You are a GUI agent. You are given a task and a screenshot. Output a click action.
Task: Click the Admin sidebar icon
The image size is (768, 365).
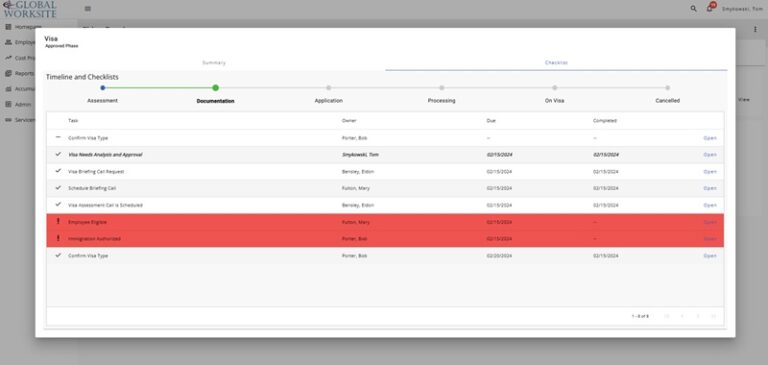8,104
